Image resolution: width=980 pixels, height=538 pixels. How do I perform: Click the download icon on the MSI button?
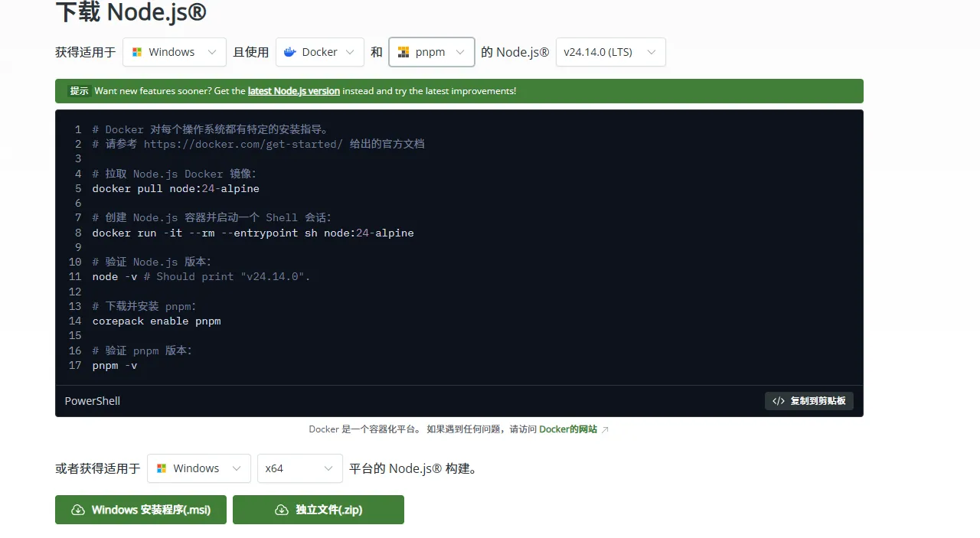78,510
